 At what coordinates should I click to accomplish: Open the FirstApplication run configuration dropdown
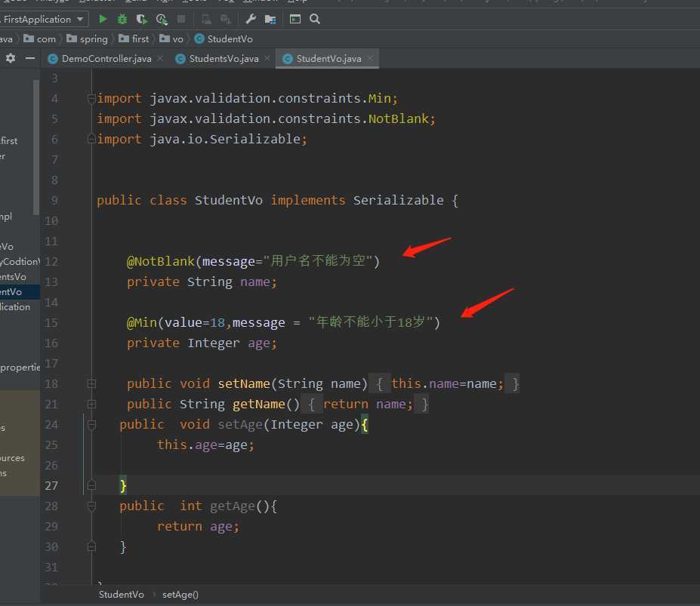tap(44, 19)
